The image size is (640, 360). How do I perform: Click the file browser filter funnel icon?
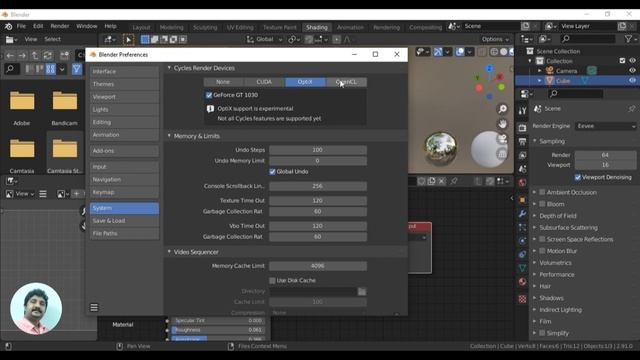(76, 69)
